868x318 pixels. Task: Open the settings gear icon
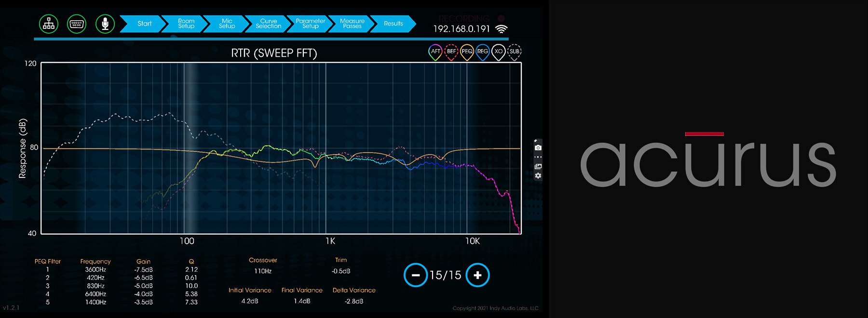point(538,176)
